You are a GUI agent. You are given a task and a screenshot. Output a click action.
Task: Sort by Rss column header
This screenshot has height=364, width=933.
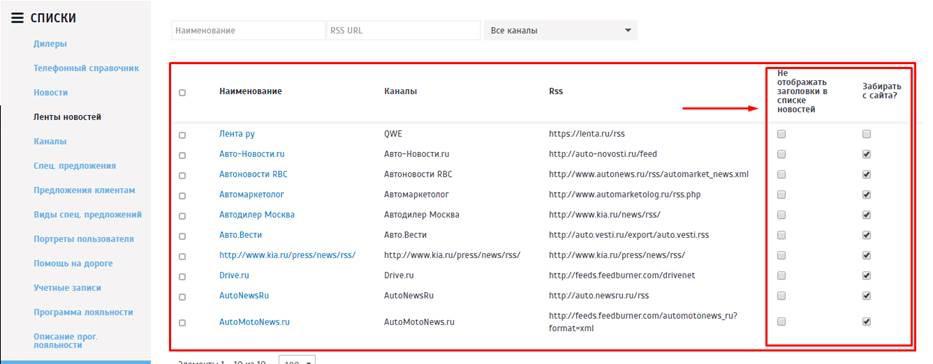pyautogui.click(x=556, y=91)
